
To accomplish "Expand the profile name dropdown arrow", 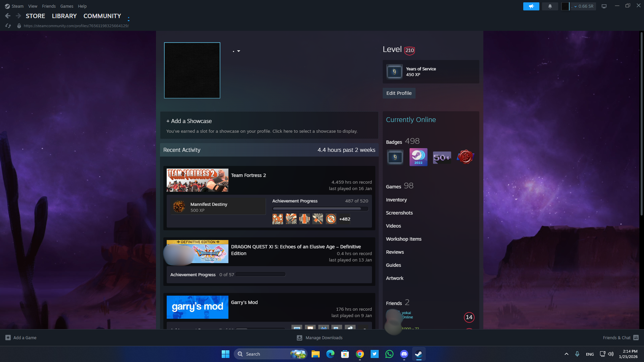I will point(238,51).
